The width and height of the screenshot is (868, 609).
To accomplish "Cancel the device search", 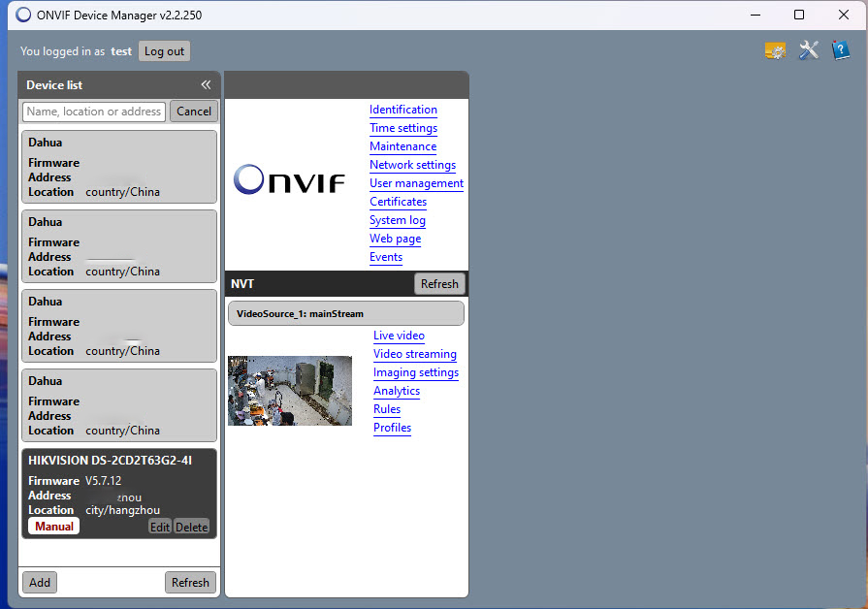I will pos(194,112).
